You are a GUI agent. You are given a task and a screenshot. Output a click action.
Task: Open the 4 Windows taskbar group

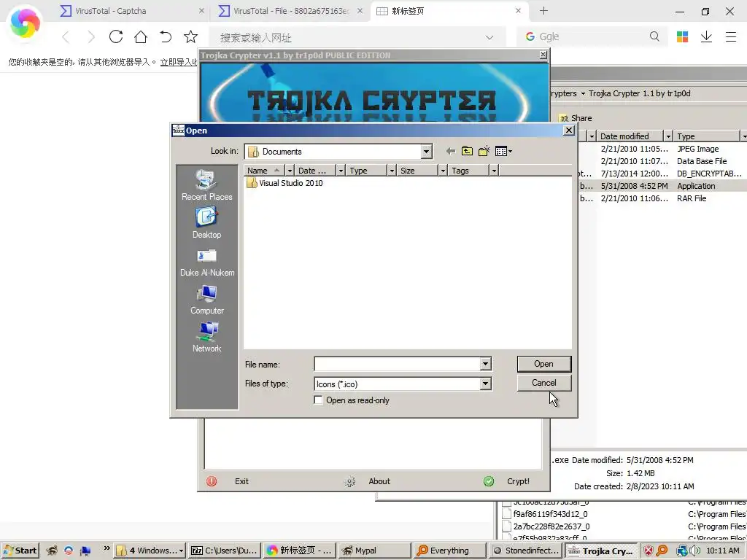[x=150, y=551]
